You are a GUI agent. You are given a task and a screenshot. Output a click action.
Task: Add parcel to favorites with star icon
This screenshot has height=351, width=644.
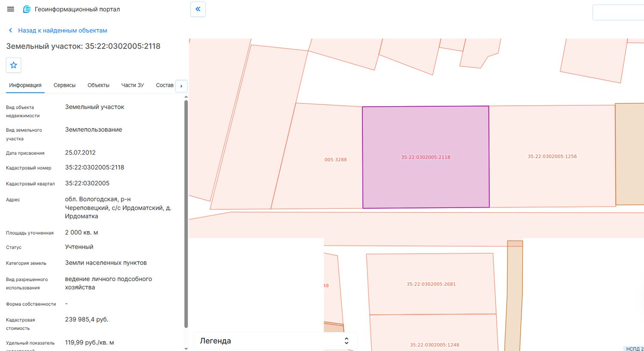click(x=14, y=65)
